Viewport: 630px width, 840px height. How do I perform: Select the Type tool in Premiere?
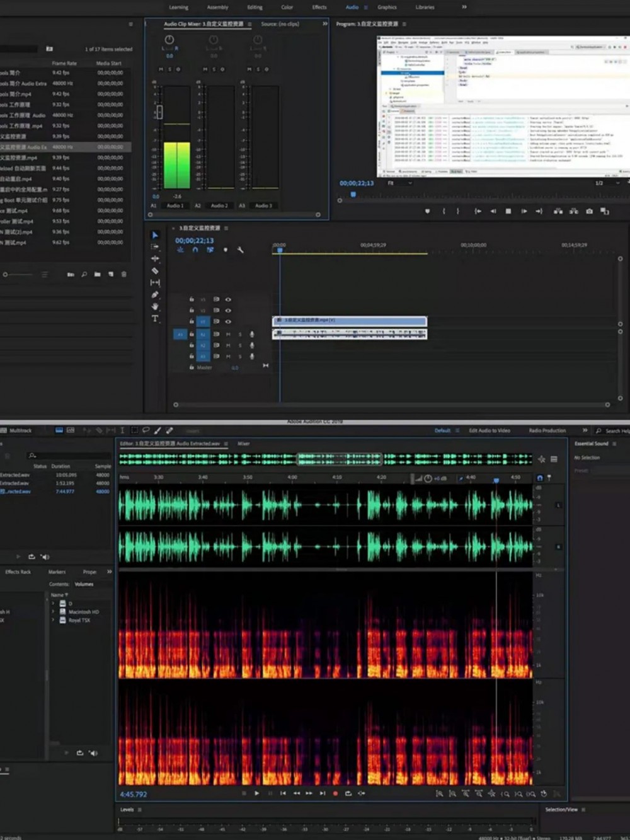coord(155,318)
